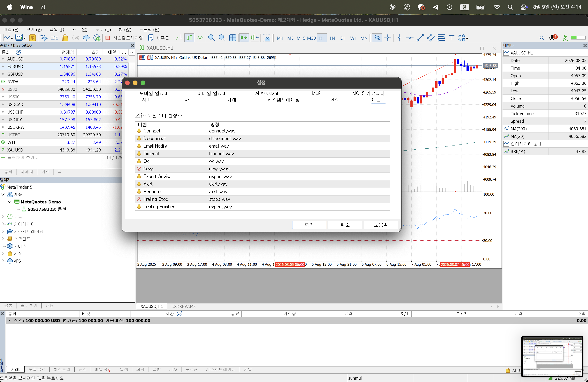Click 클릭하여 추가 to add symbol
The height and width of the screenshot is (382, 588).
[x=23, y=157]
